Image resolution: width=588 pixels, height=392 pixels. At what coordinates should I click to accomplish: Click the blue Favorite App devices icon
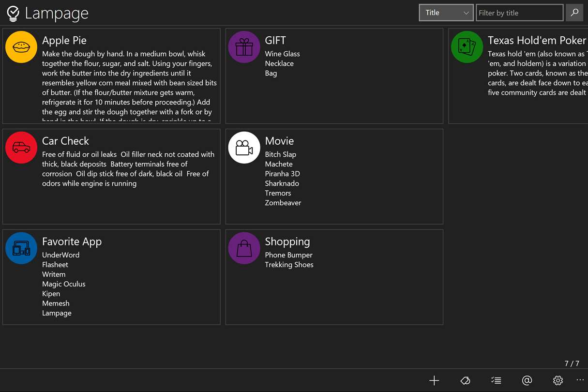click(x=21, y=248)
